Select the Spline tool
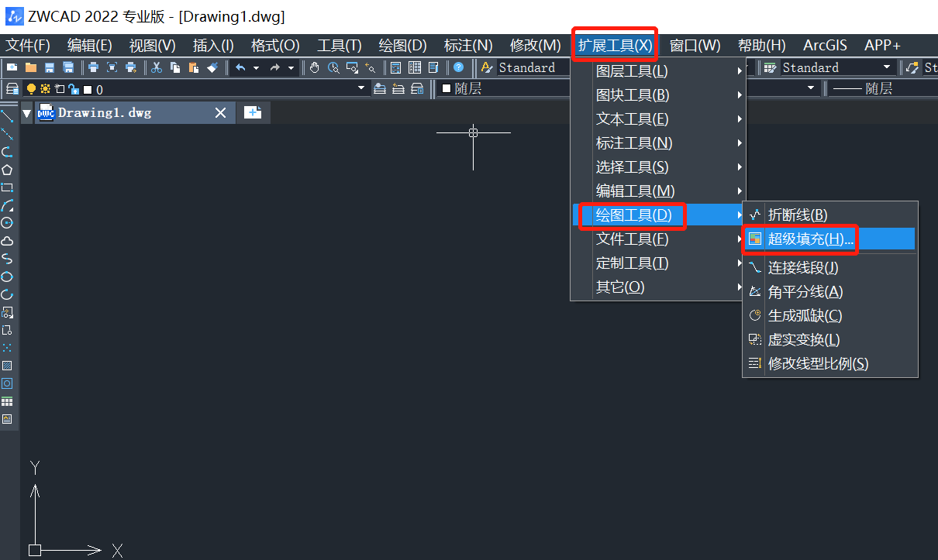This screenshot has width=938, height=560. (x=7, y=259)
